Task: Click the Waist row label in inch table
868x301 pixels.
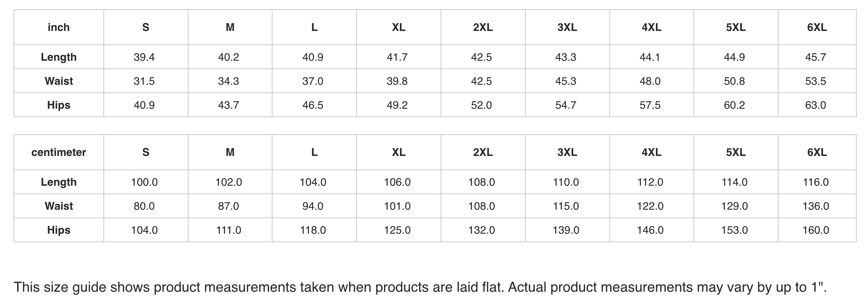Action: (59, 81)
